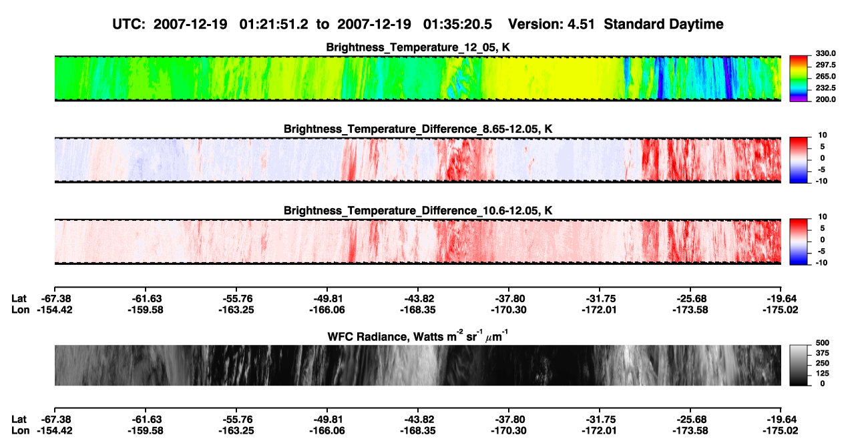This screenshot has height=445, width=868.
Task: Click longitude -172.01 on the WFC Radiance axis
Action: (600, 430)
